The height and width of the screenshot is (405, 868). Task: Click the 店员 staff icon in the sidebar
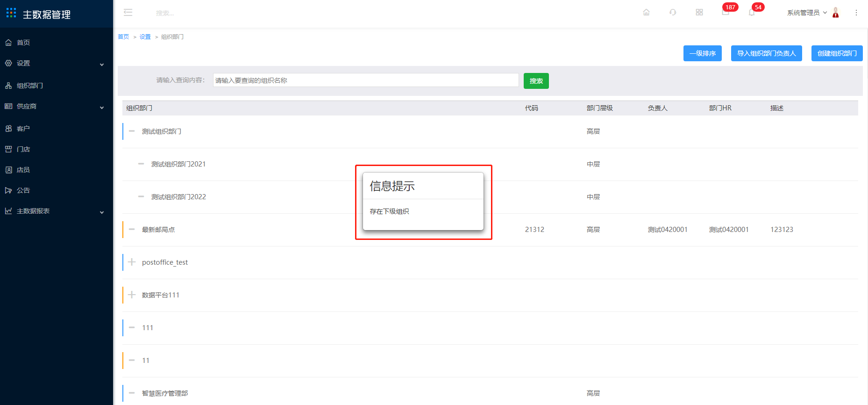click(x=8, y=170)
